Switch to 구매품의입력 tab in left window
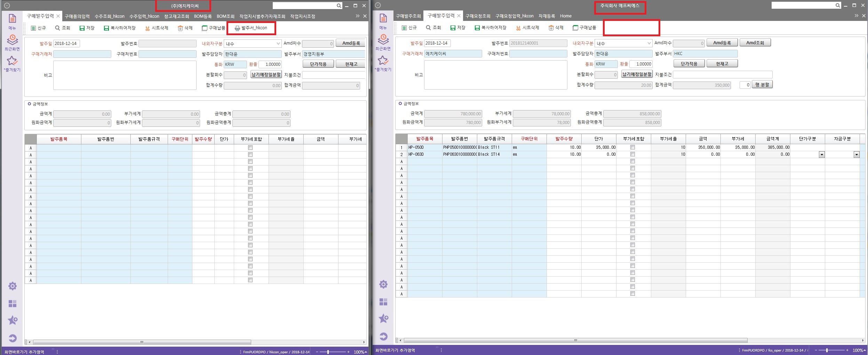Image resolution: width=868 pixels, height=355 pixels. (77, 16)
